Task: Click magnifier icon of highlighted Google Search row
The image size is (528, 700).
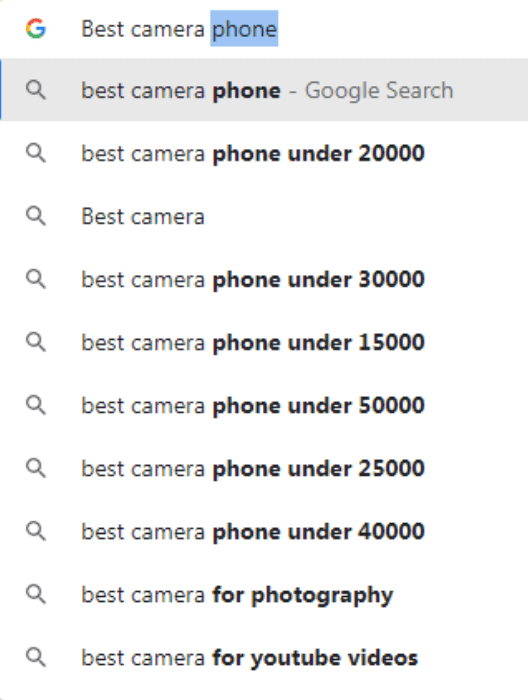Action: 36,90
